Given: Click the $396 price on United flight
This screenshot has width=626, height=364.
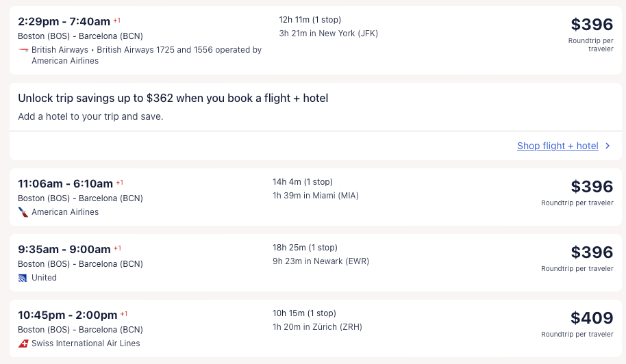Looking at the screenshot, I should (592, 252).
